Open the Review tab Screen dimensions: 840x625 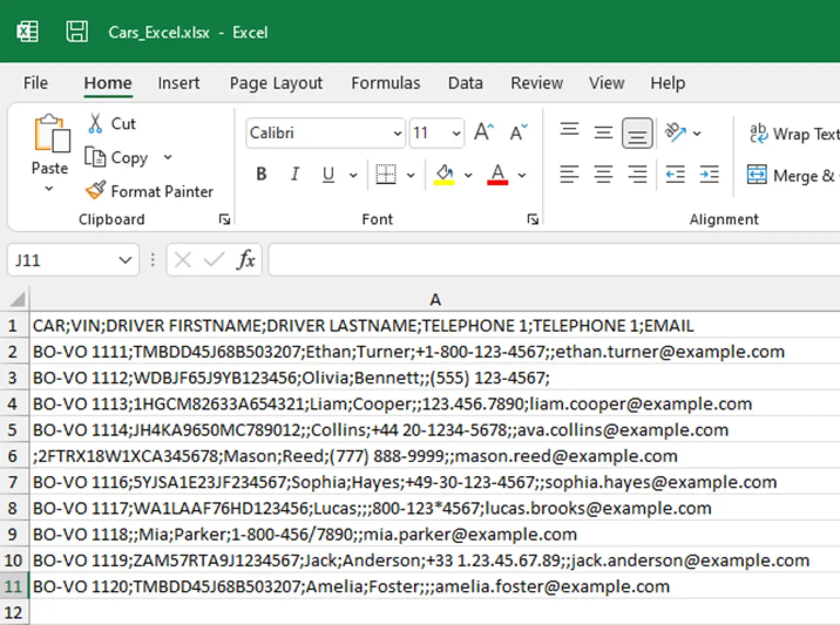(536, 83)
